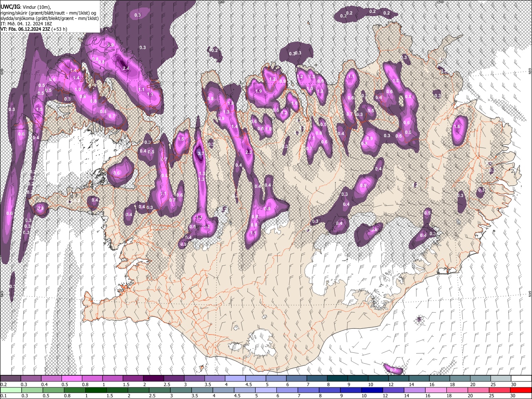Select the 'rigning/skúrir (grænt/blátt/rautt - mm/1klst) og' line
The height and width of the screenshot is (399, 532).
point(48,13)
